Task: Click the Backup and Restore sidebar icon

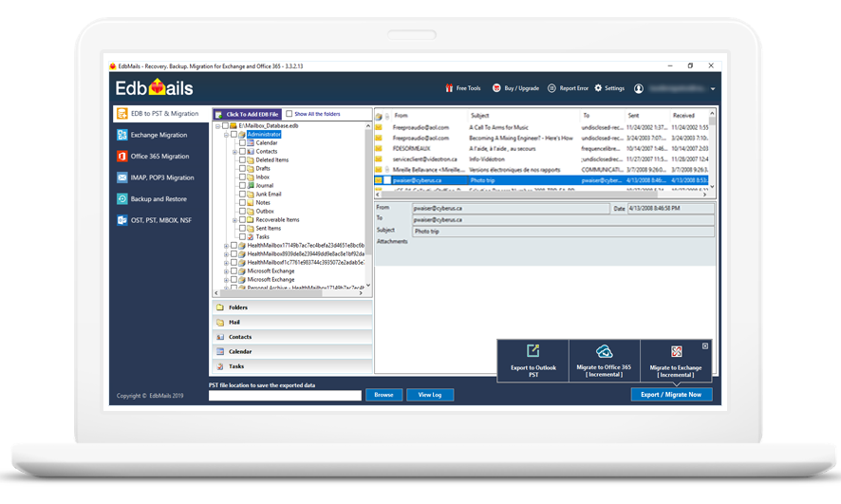Action: pyautogui.click(x=122, y=199)
